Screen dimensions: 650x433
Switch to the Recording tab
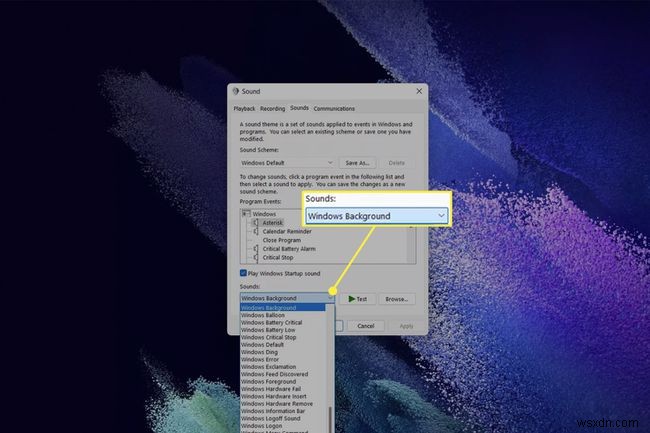(x=272, y=109)
